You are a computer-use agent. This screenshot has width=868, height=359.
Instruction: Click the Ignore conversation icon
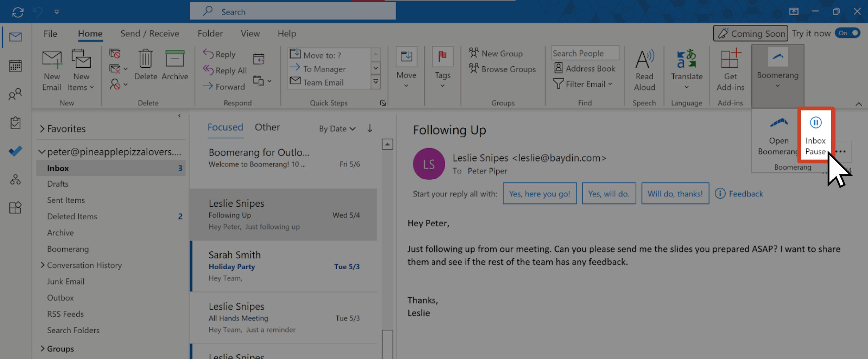click(x=115, y=54)
